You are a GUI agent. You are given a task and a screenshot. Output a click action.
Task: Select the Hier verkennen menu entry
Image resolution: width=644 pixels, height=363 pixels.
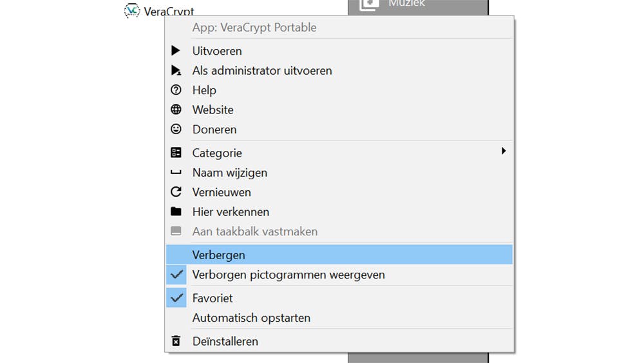tap(231, 211)
